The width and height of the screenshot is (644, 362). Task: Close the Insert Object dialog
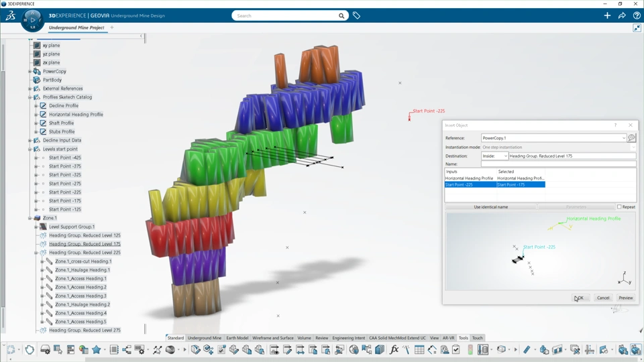[x=631, y=125]
